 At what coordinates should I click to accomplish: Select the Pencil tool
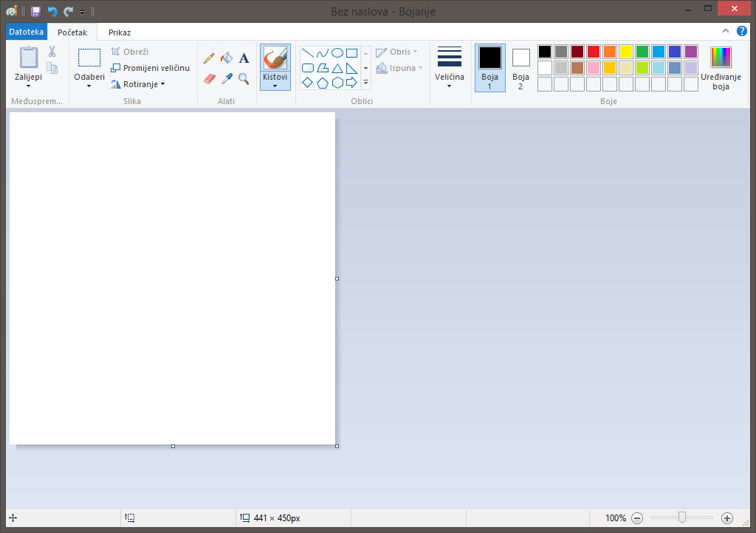point(209,58)
